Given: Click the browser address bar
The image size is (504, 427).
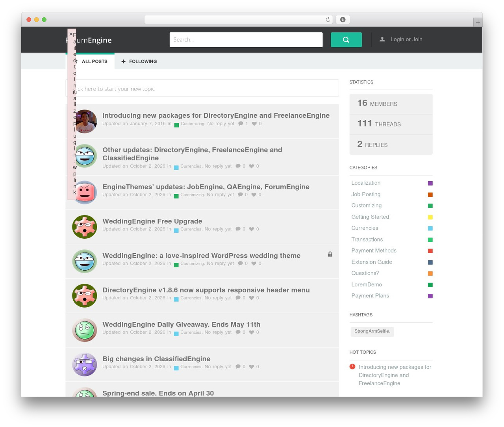Looking at the screenshot, I should pyautogui.click(x=239, y=20).
